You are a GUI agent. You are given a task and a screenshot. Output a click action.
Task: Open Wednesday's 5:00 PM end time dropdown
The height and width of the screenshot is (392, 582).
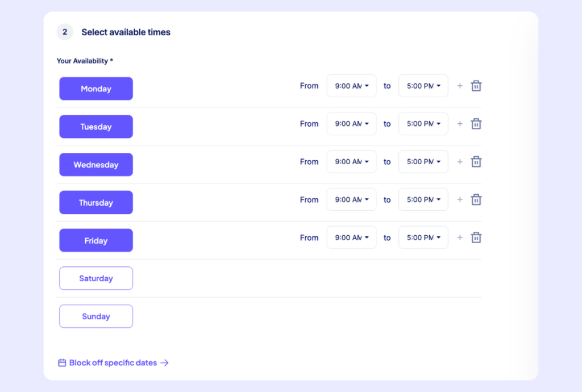[423, 162]
